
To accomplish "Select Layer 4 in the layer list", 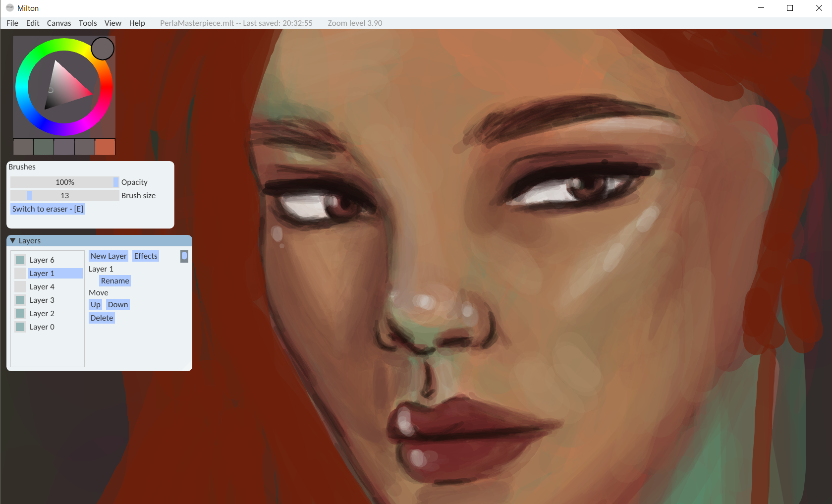I will (x=55, y=286).
